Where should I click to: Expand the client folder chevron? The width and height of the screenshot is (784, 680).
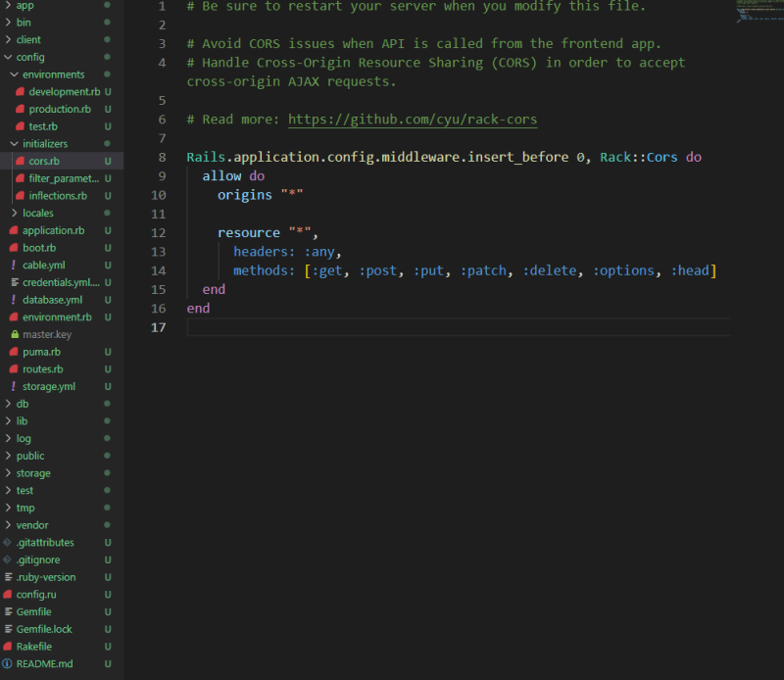coord(8,39)
